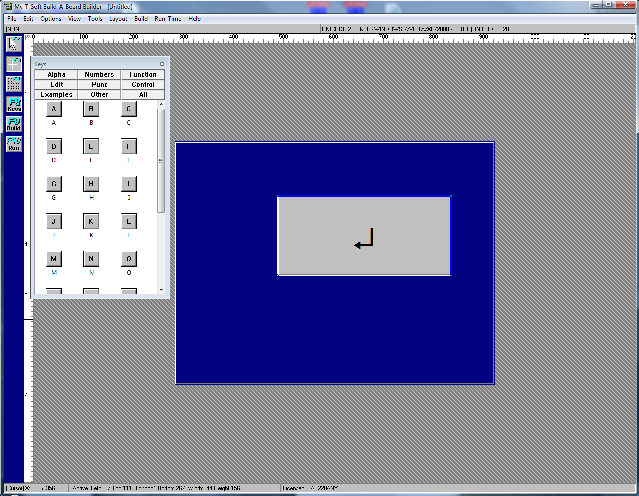
Task: Click the small box button on Keys title bar
Action: click(162, 63)
